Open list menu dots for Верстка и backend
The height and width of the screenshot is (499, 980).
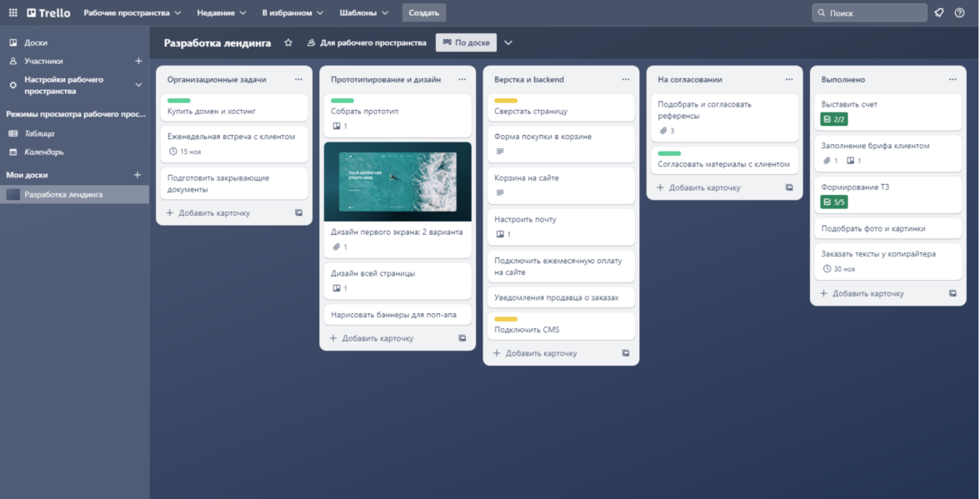[x=626, y=79]
